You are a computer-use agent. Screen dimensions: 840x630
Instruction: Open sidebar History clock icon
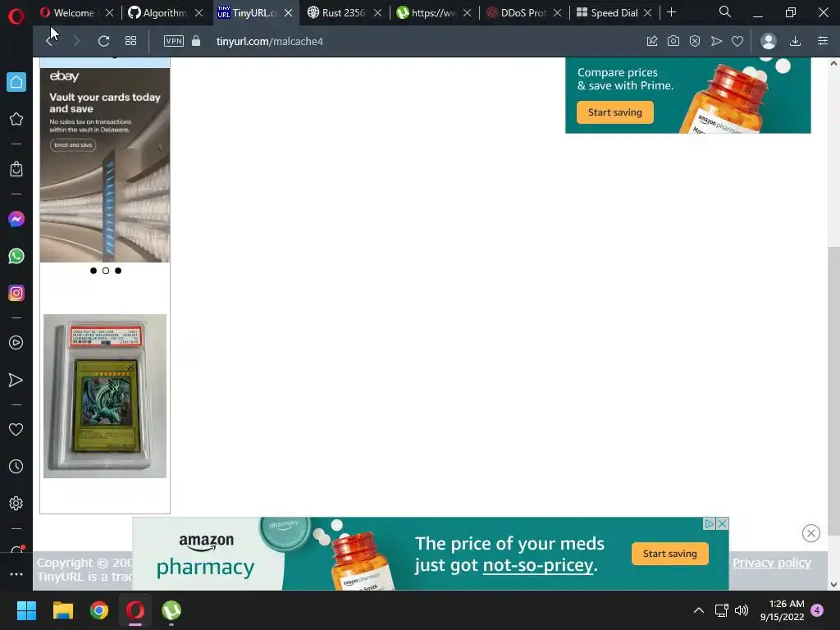point(16,467)
